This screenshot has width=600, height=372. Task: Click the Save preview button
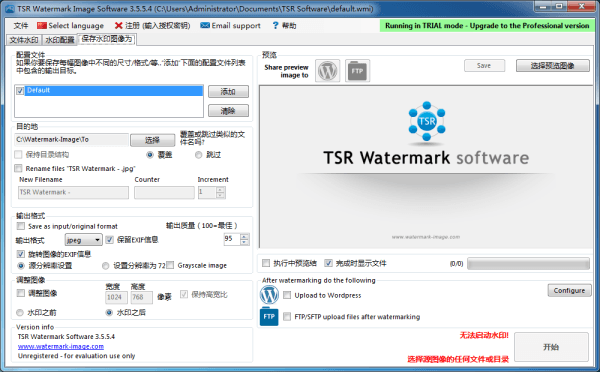click(x=484, y=66)
